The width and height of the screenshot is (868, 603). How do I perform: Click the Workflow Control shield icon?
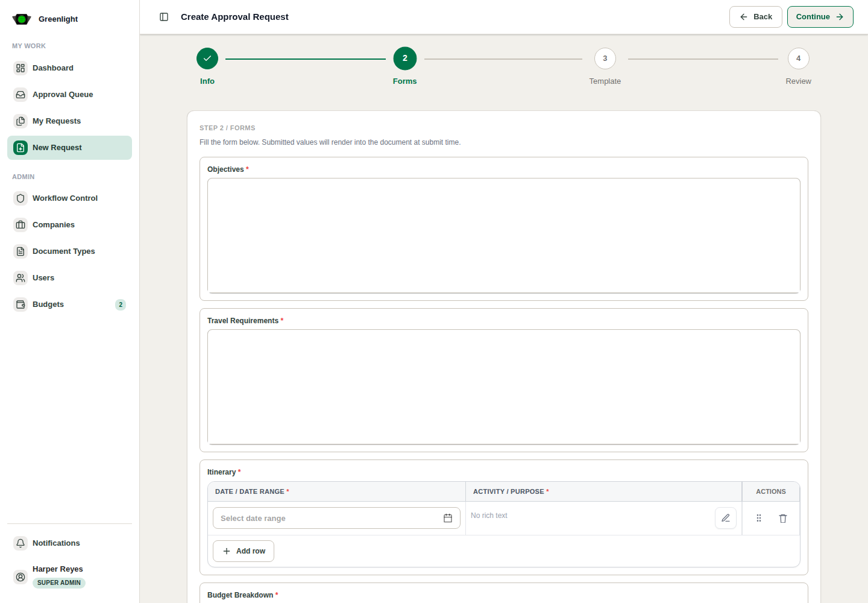coord(20,198)
